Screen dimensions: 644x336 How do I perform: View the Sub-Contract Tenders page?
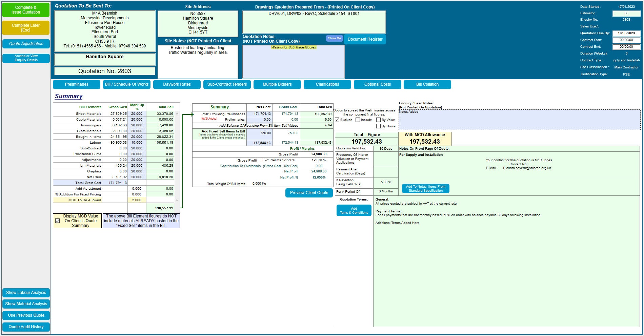pyautogui.click(x=227, y=84)
